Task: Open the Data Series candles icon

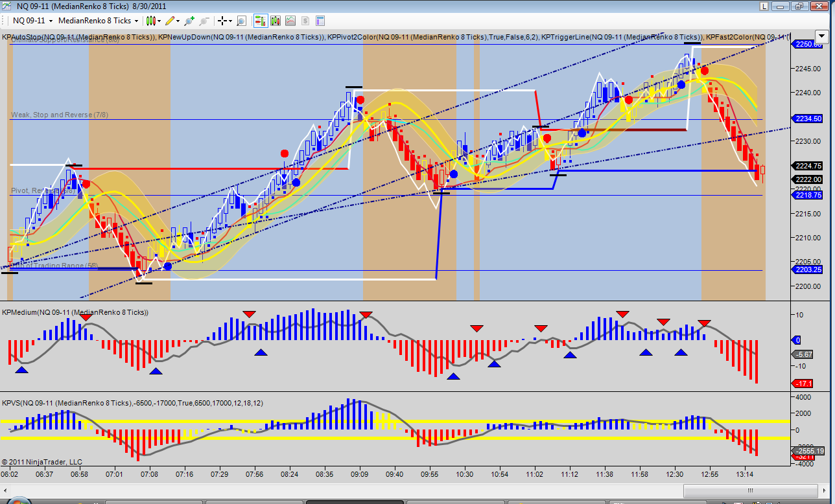Action: 275,21
